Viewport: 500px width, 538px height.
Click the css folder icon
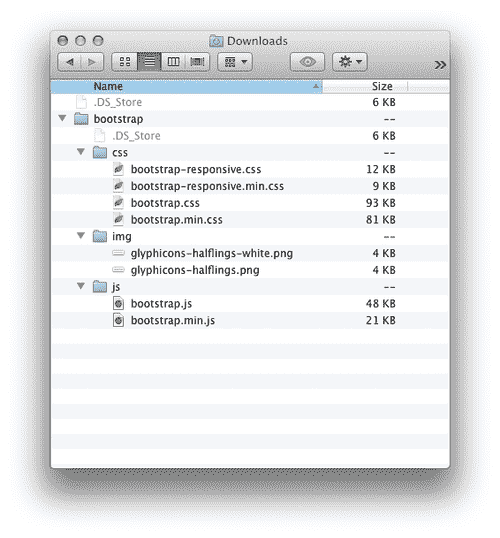click(100, 152)
